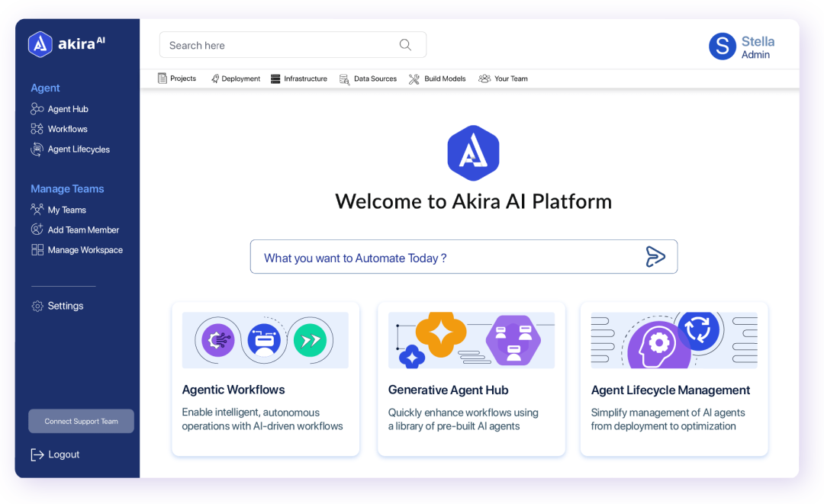Open the Infrastructure section

coord(298,79)
